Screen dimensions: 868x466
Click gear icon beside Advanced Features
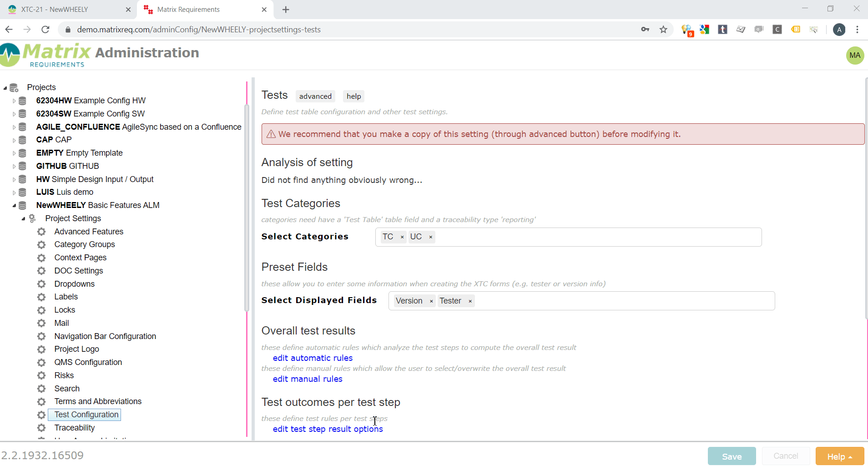41,232
